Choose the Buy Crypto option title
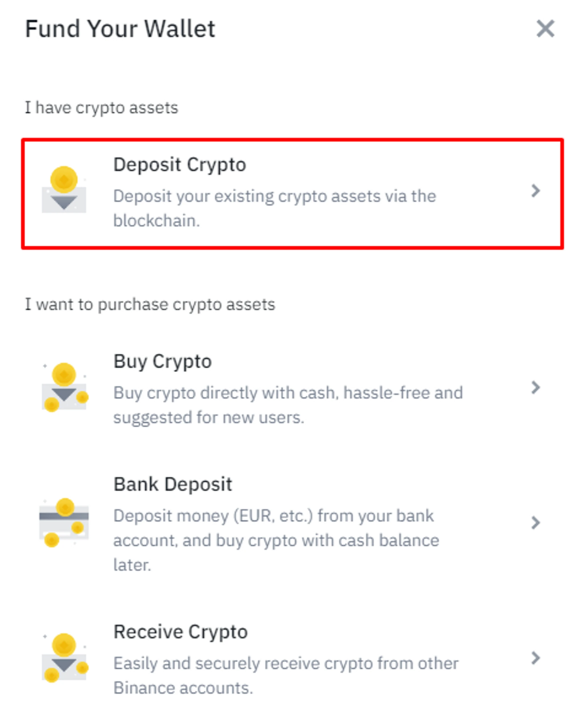Image resolution: width=570 pixels, height=728 pixels. point(162,361)
